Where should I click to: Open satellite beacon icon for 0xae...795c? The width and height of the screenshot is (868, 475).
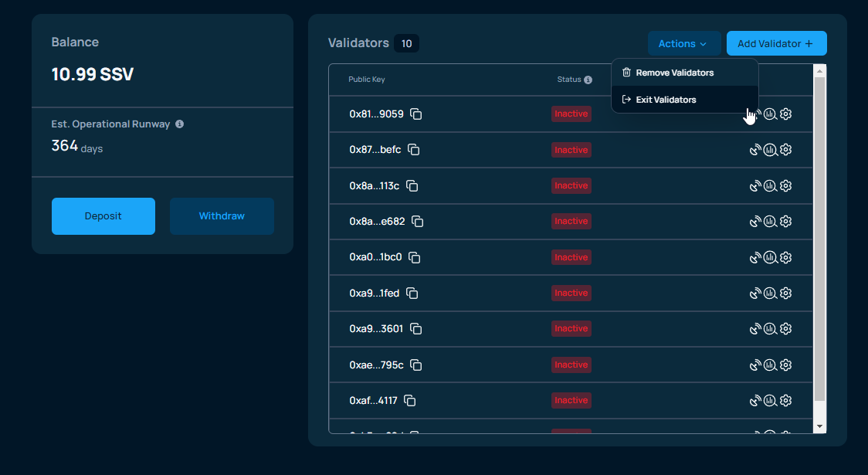pos(755,365)
